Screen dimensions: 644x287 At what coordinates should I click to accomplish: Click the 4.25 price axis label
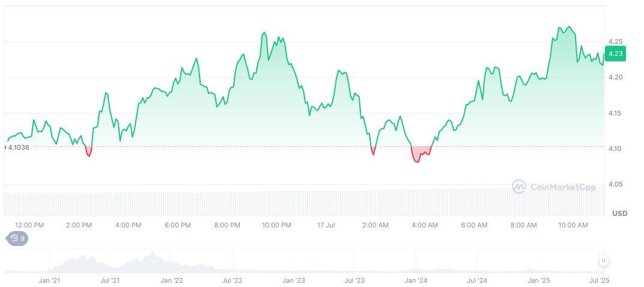tap(614, 42)
